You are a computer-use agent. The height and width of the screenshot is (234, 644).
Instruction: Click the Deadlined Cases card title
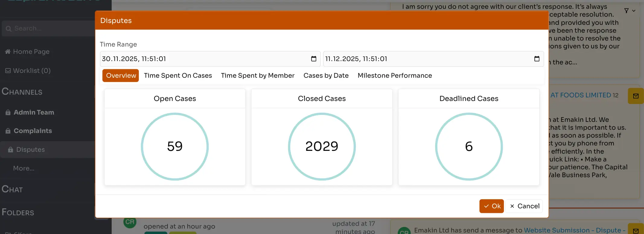click(469, 99)
